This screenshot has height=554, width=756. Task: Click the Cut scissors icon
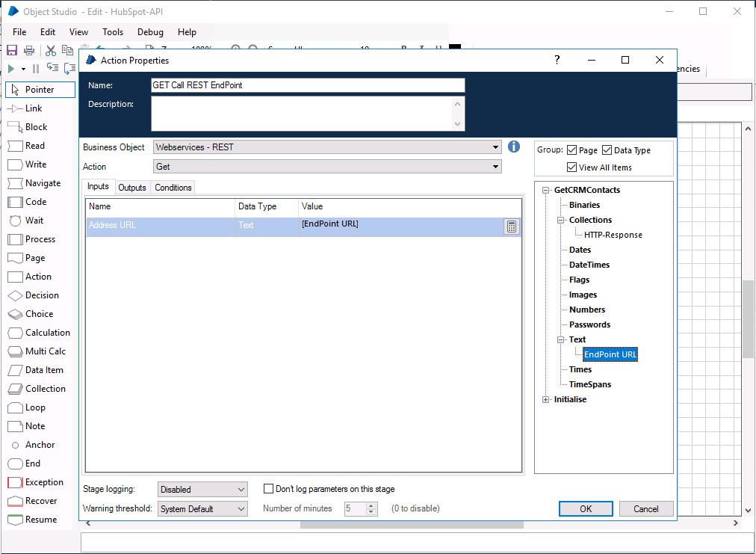coord(51,50)
